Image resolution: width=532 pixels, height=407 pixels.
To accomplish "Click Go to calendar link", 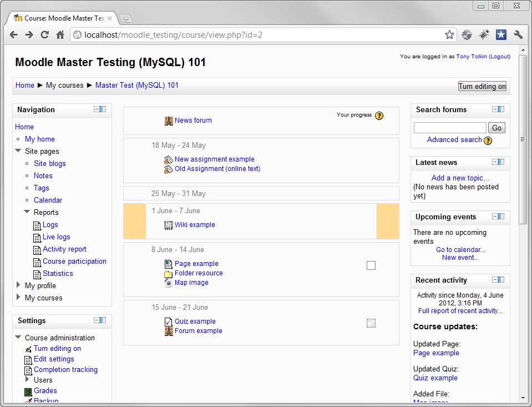I will [460, 250].
